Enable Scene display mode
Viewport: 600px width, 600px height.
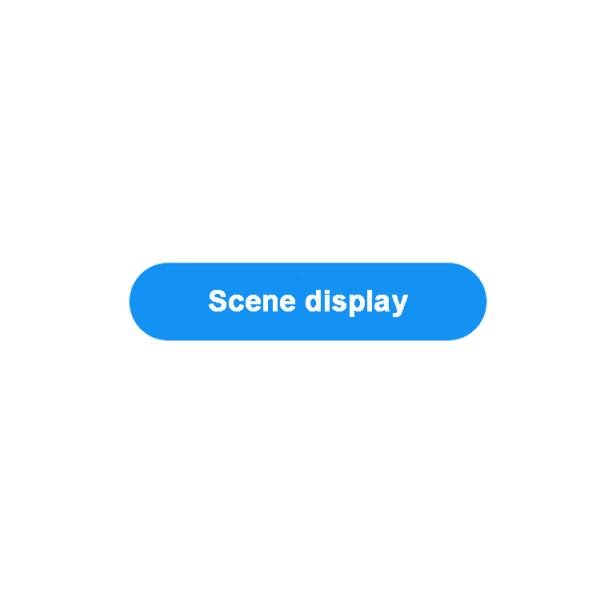pos(308,302)
